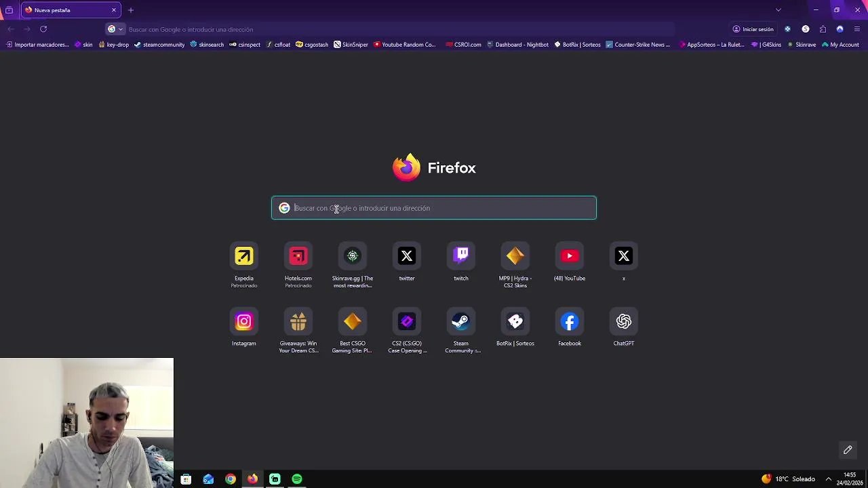Screen dimensions: 868x488
Task: Open the 18°C Soleado weather widget
Action: click(x=788, y=479)
